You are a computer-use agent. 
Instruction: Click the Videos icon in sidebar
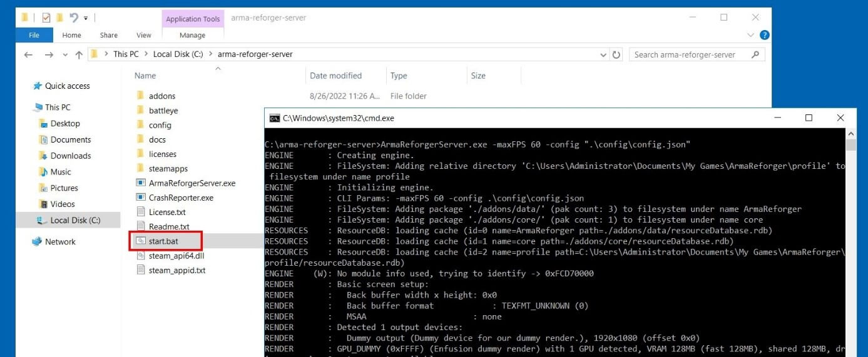pyautogui.click(x=43, y=204)
